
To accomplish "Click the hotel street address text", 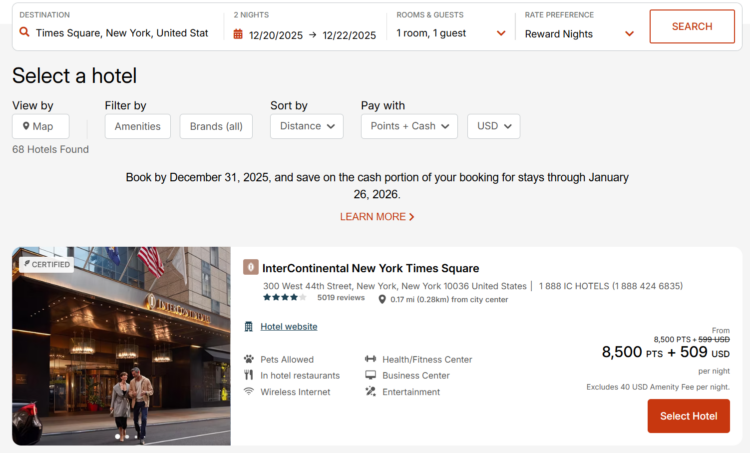I will coord(395,286).
